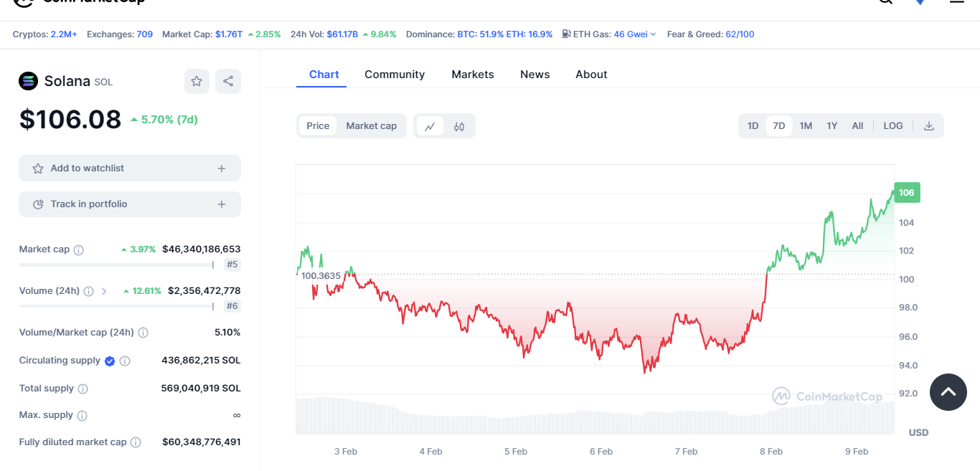Select the 1M time range
This screenshot has width=980, height=471.
(x=806, y=126)
